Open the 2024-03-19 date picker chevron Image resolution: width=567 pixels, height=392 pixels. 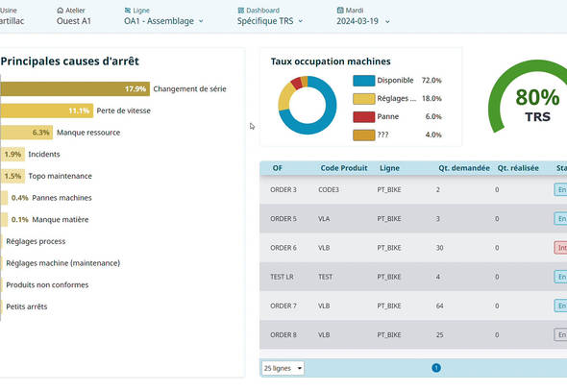(x=387, y=22)
